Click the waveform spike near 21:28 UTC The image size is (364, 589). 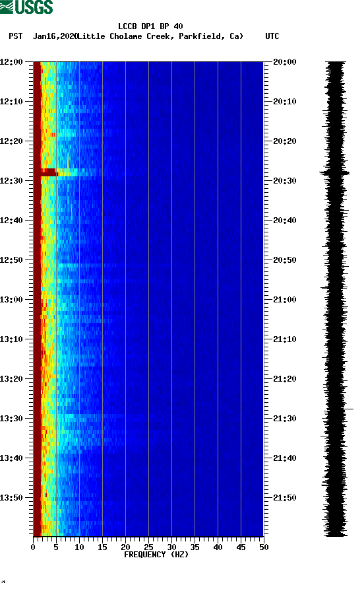point(348,409)
